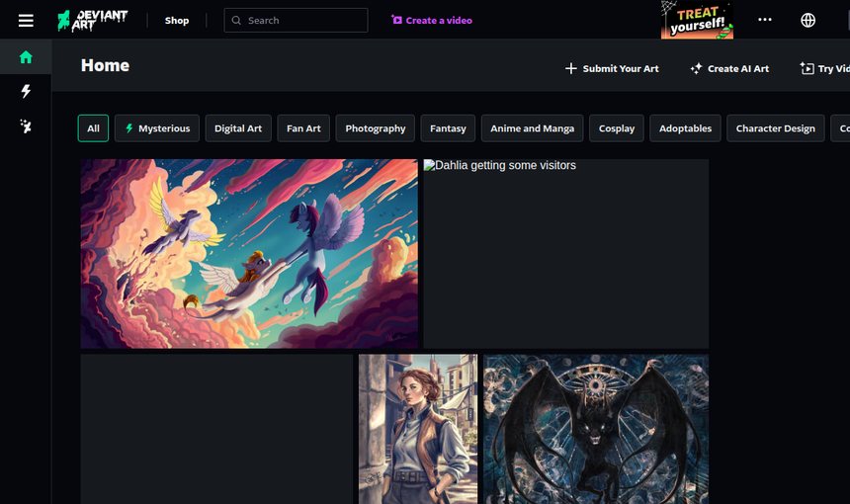Open Dahlia getting some visitors artwork
The image size is (850, 504).
click(x=566, y=254)
